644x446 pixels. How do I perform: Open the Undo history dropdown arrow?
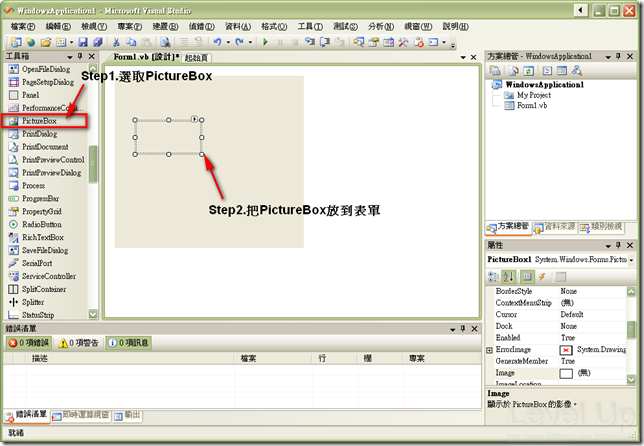(x=228, y=42)
